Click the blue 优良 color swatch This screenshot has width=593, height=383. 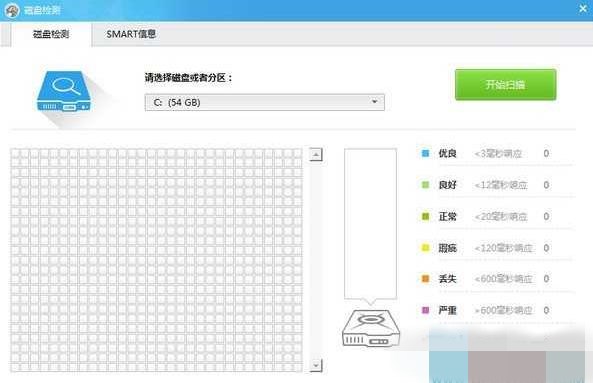point(425,154)
